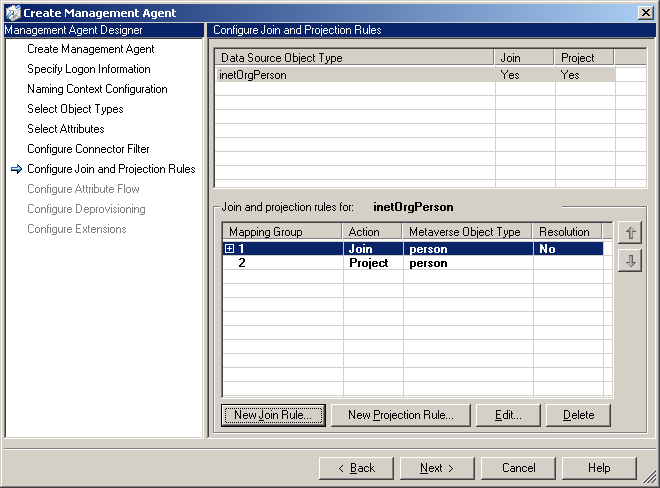Open the Select Object Types page
The height and width of the screenshot is (488, 660).
[75, 109]
